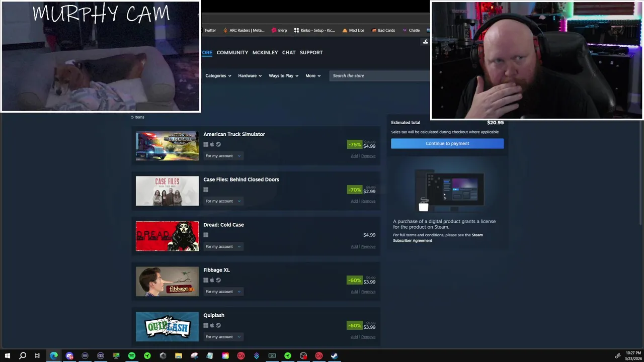Image resolution: width=644 pixels, height=362 pixels.
Task: Open the Kinko Setup bookmark
Action: 314,30
